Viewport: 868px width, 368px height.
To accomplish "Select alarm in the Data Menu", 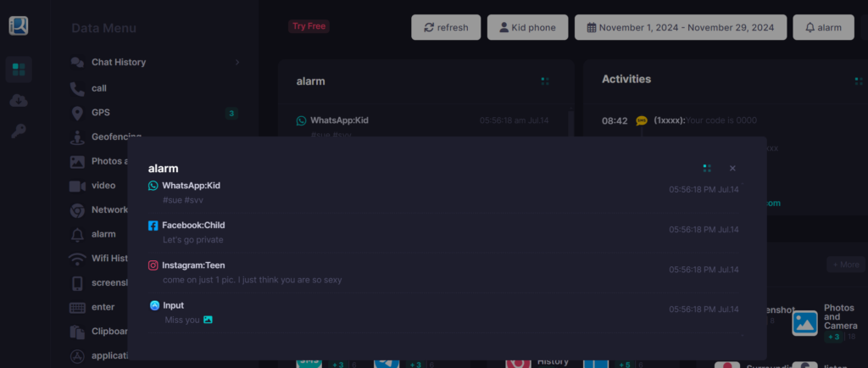I will coord(103,234).
